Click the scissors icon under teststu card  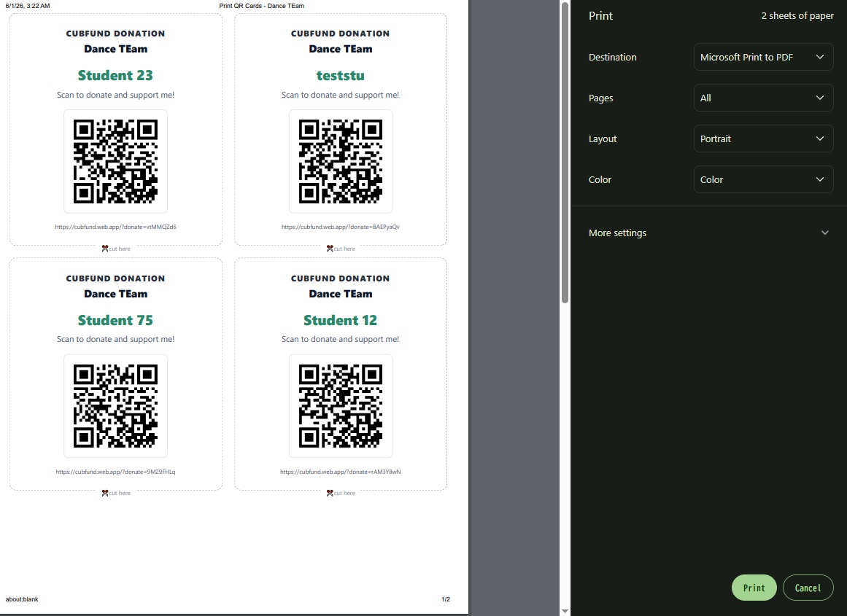330,249
